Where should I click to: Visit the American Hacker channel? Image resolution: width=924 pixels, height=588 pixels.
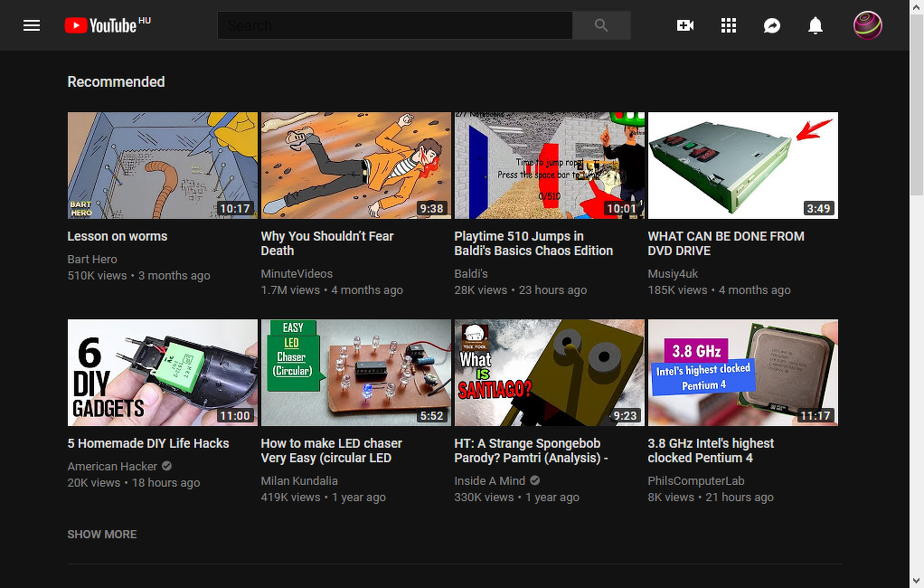coord(112,466)
